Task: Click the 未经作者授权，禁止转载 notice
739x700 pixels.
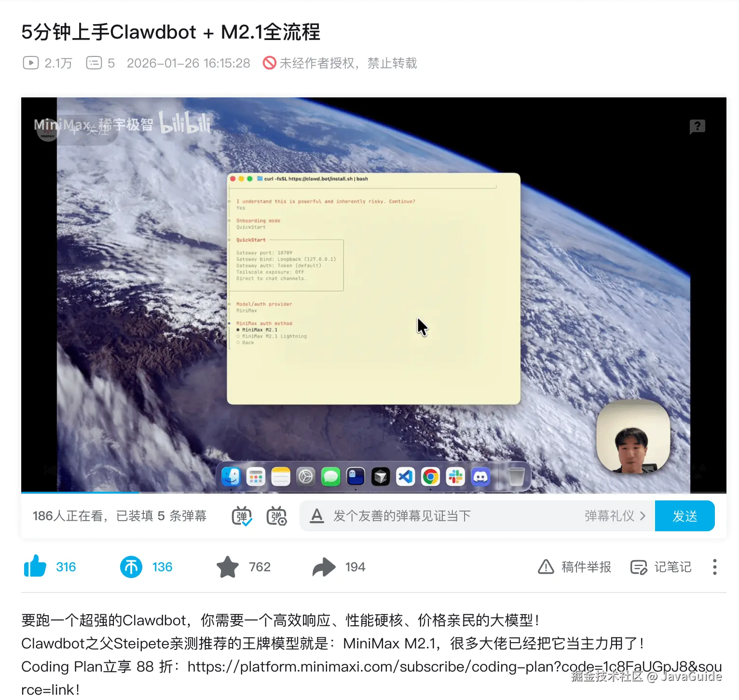Action: 348,63
